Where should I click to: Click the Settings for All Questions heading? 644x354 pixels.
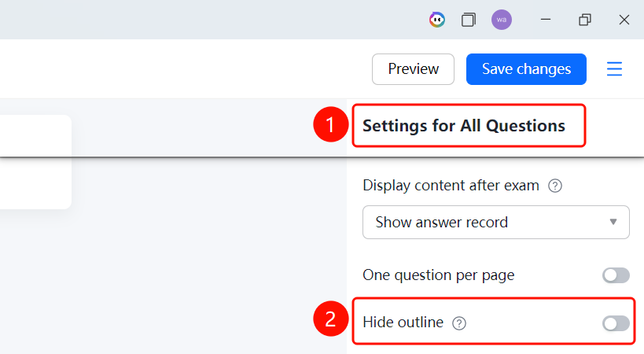pyautogui.click(x=464, y=126)
